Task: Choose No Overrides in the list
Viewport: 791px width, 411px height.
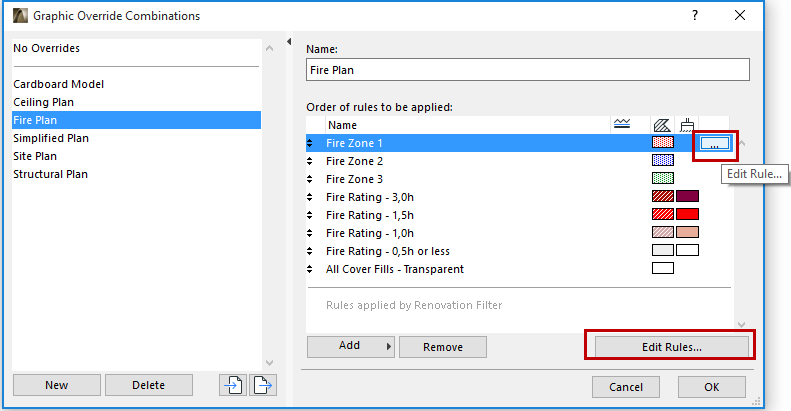Action: point(46,48)
